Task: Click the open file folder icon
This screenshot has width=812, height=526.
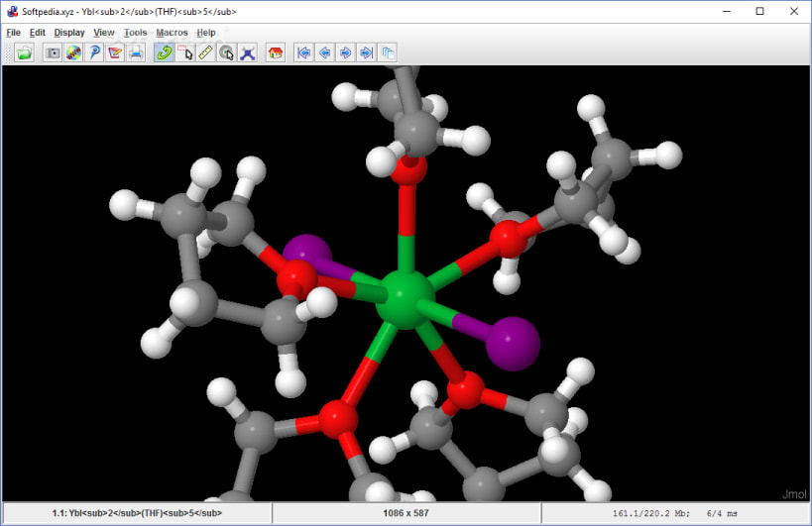Action: [25, 53]
